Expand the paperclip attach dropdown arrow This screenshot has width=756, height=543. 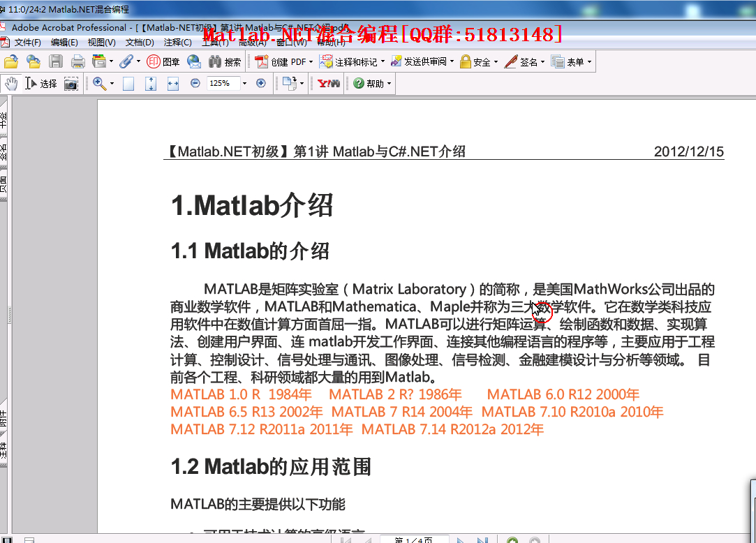pos(138,61)
